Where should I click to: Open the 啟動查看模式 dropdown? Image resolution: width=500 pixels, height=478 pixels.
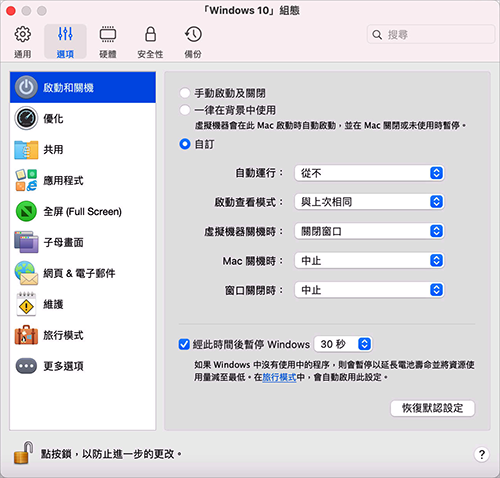[x=369, y=202]
